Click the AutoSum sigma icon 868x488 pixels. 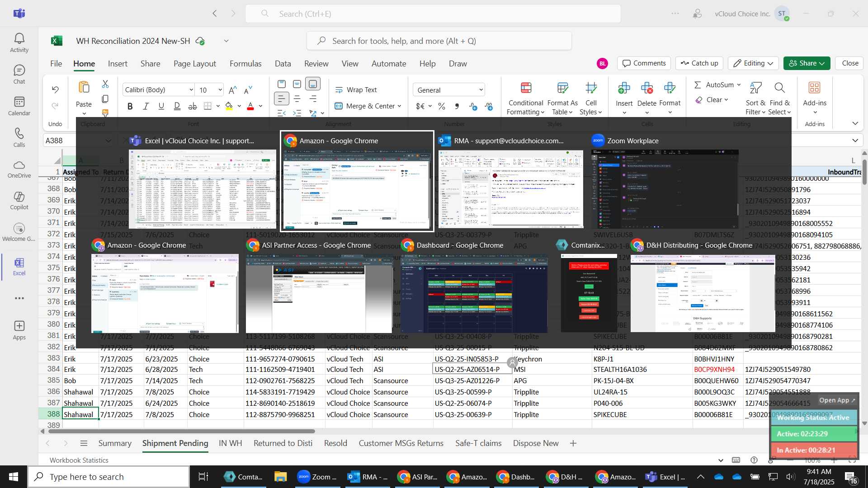[x=698, y=84]
